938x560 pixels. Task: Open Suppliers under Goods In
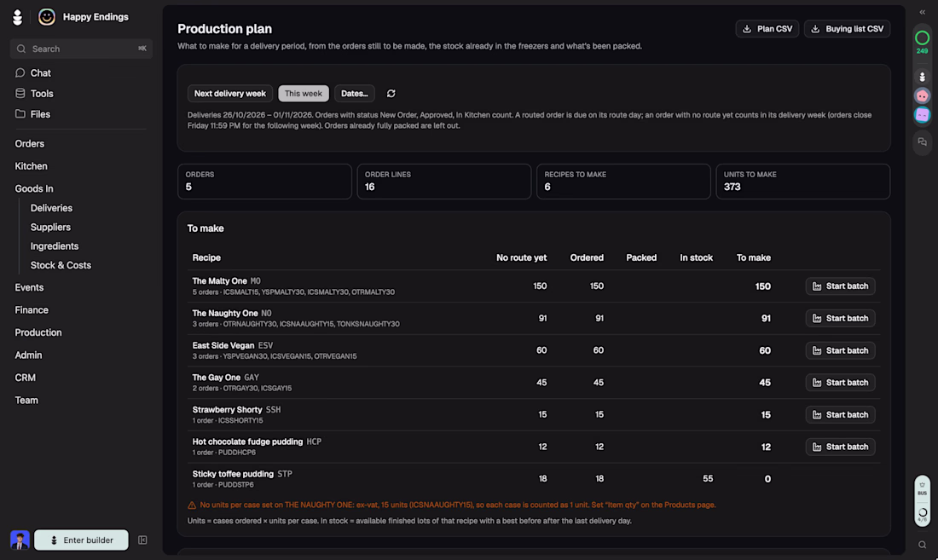(x=51, y=227)
